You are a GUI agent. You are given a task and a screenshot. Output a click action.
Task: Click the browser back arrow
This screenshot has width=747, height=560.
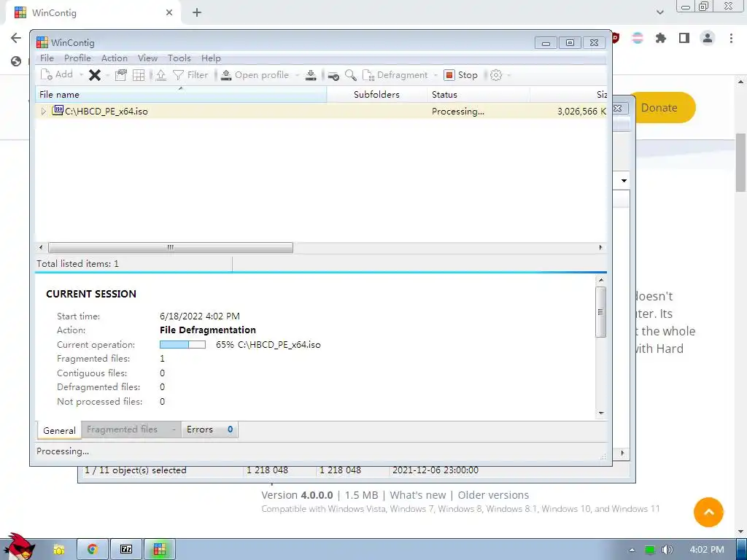pyautogui.click(x=16, y=38)
